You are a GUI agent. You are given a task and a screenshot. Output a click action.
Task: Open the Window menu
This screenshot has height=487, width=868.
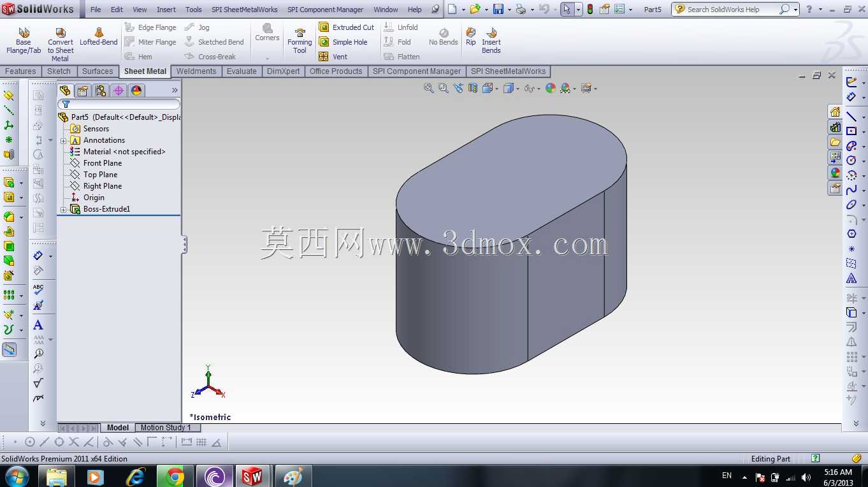[x=386, y=10]
